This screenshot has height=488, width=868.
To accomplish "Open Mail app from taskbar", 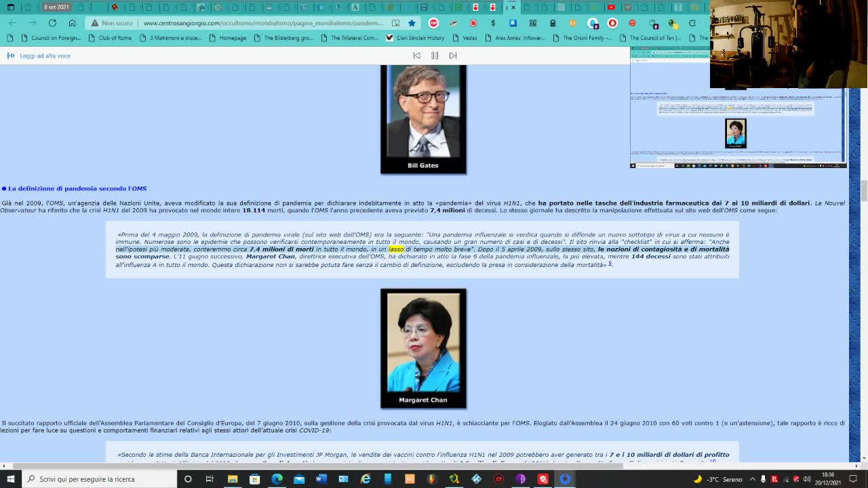I will 299,479.
